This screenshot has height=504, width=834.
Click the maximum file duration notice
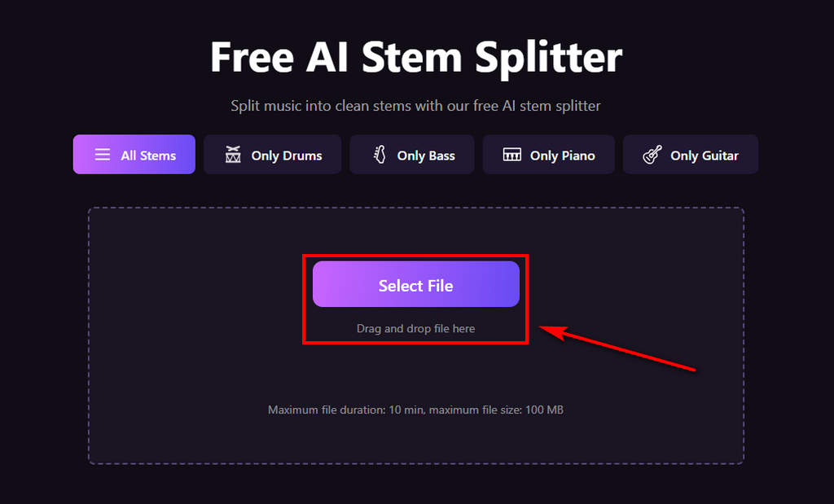(x=415, y=410)
